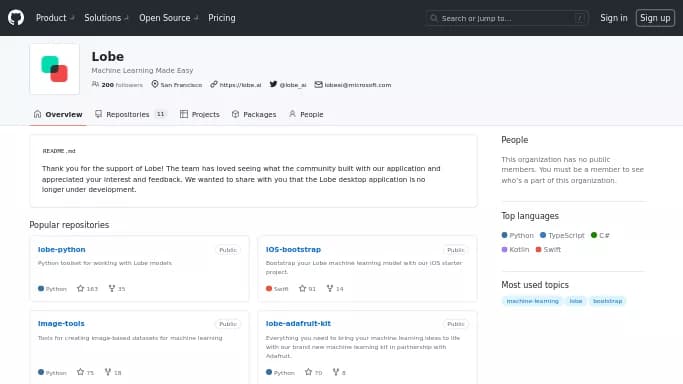
Task: Select the Overview tab
Action: (x=58, y=114)
